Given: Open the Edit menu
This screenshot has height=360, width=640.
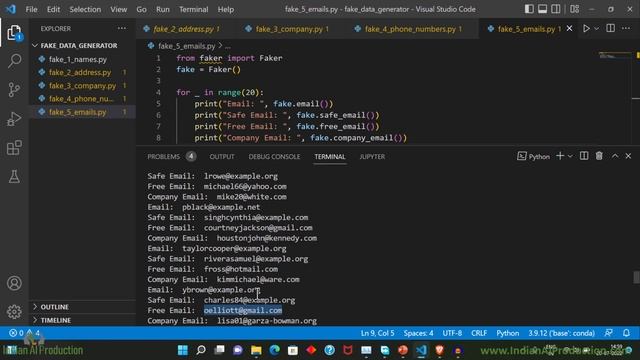Looking at the screenshot, I should [x=53, y=9].
